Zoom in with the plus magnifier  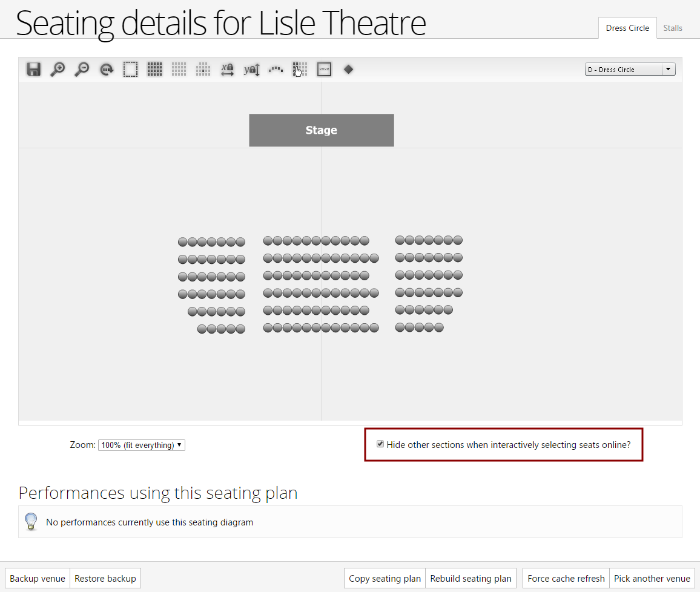pyautogui.click(x=58, y=69)
